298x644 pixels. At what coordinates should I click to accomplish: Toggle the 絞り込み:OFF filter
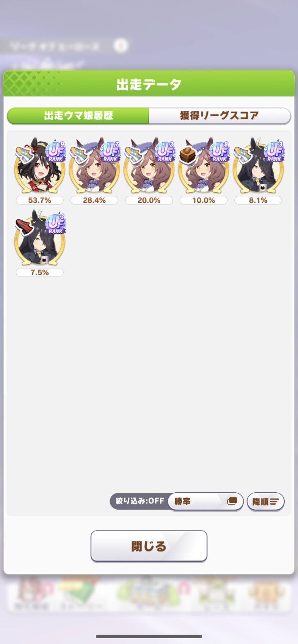(x=140, y=501)
